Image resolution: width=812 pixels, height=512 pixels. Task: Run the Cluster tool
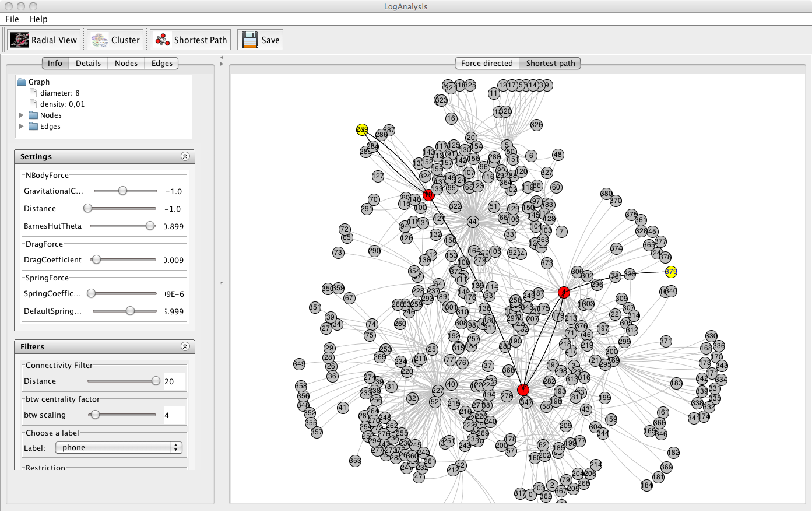(115, 40)
